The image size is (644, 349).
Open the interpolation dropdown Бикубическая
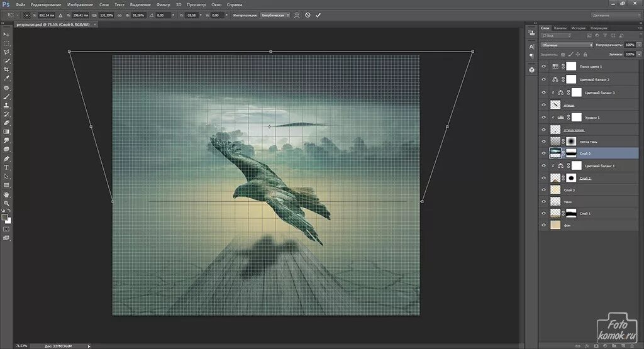(x=275, y=15)
